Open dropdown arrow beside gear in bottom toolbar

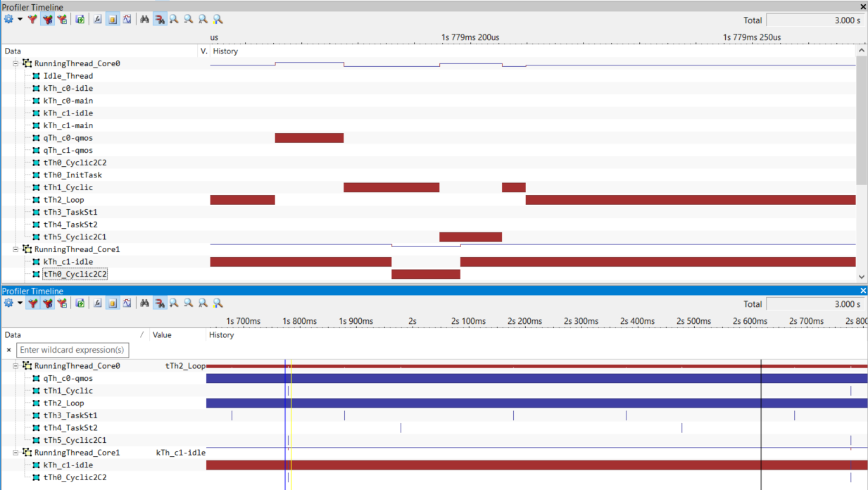click(20, 303)
